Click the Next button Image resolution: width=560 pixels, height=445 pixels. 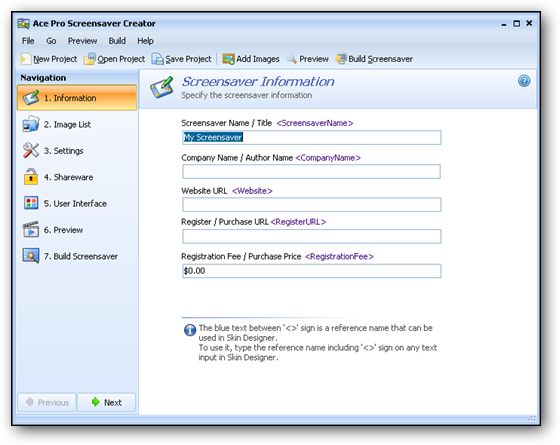(x=106, y=402)
